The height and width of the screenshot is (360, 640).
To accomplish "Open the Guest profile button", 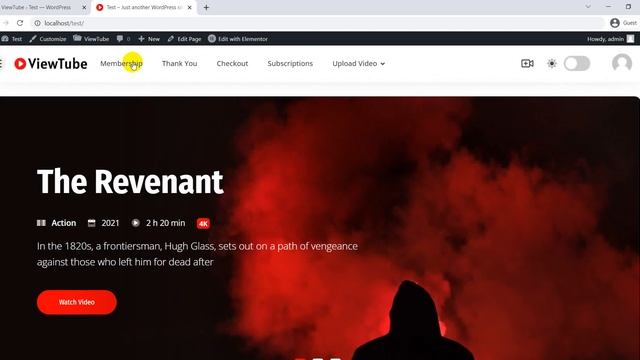I will coord(623,23).
